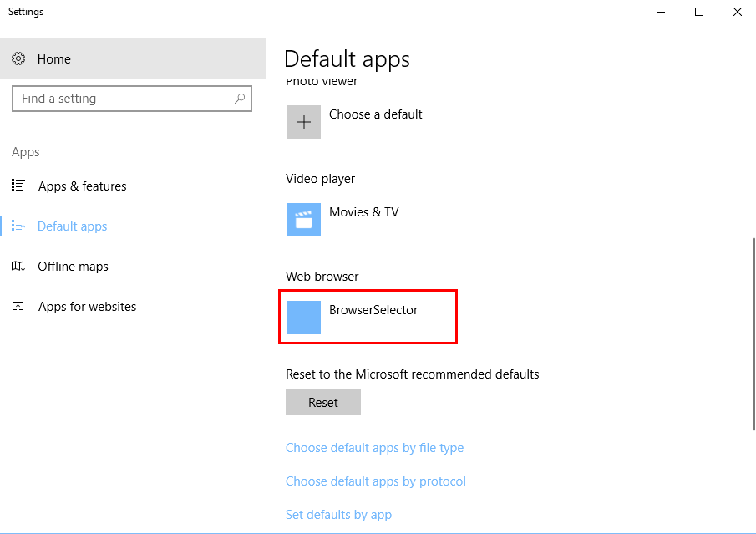Click the Home gear icon
Viewport: 756px width, 534px height.
(18, 58)
